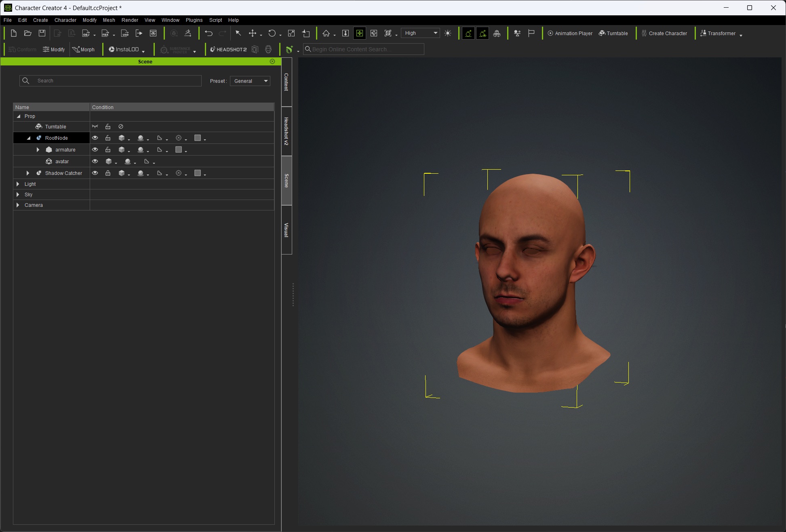Viewport: 786px width, 532px height.
Task: Click the head-shaped icon after Headshot 2
Action: pyautogui.click(x=268, y=49)
